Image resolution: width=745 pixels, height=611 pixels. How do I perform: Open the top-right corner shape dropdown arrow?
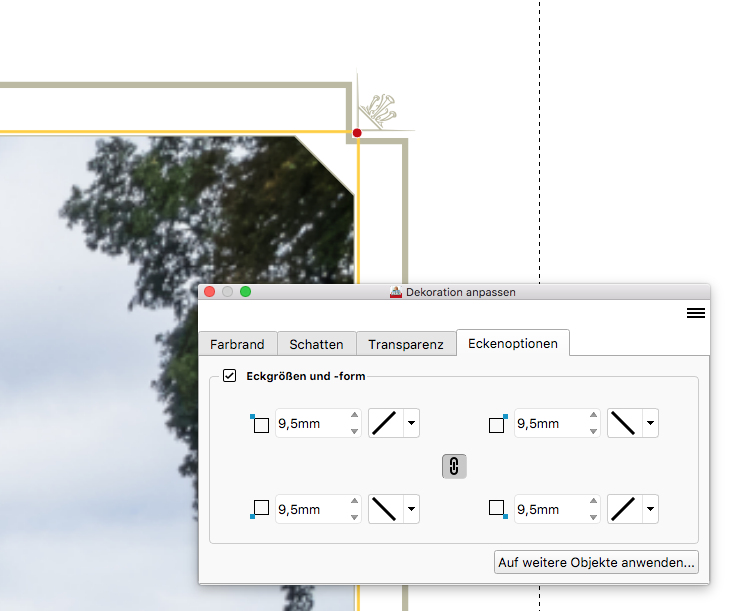coord(650,423)
